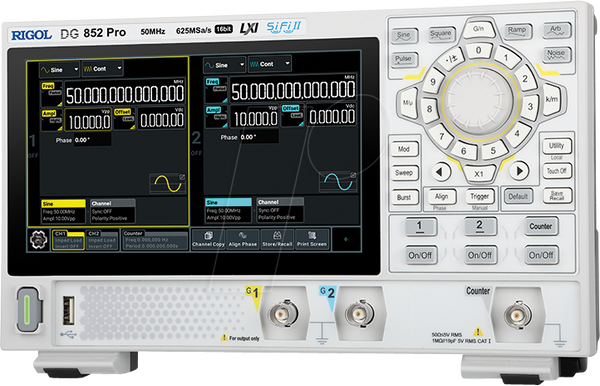Click numeric key 7
This screenshot has width=600, height=386.
point(442,136)
